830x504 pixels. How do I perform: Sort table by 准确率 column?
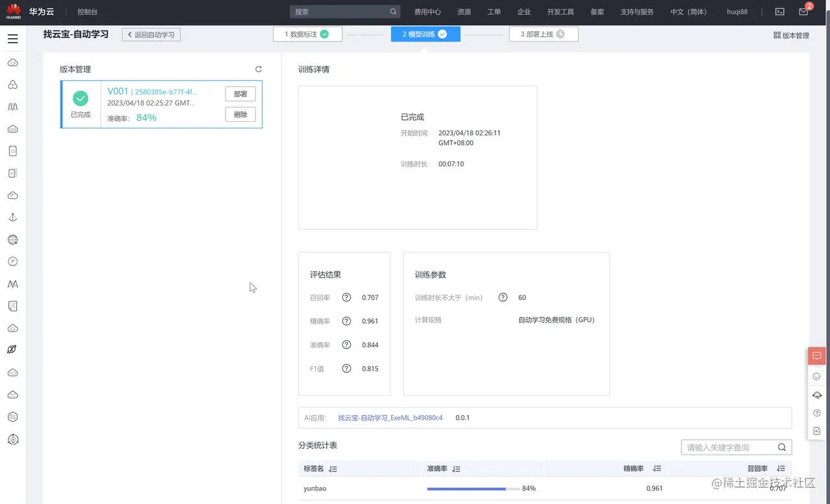(456, 468)
